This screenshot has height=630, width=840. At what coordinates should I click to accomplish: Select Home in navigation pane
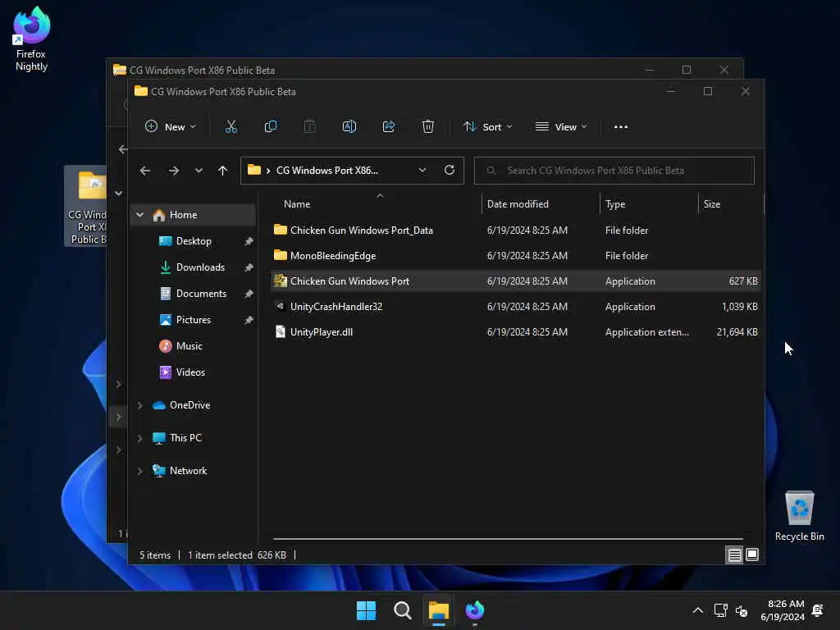[194, 215]
